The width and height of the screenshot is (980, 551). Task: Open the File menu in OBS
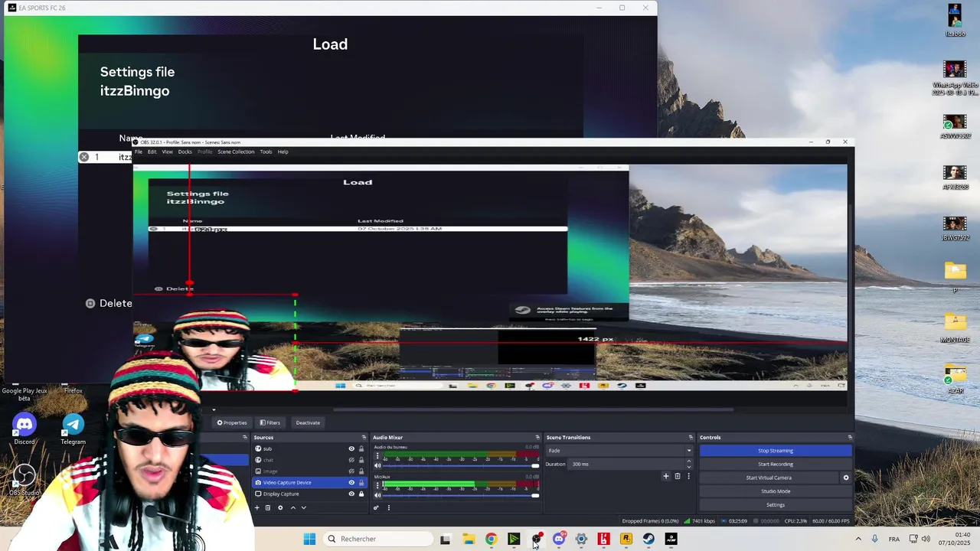click(x=139, y=152)
